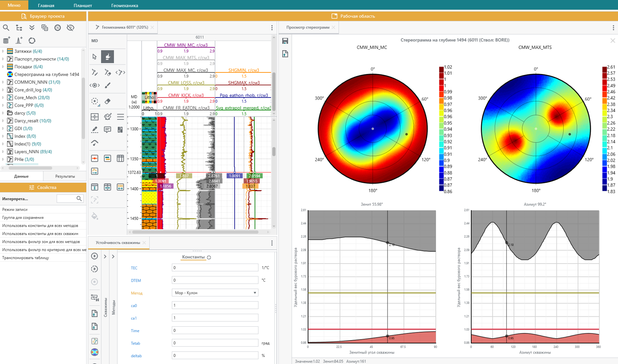This screenshot has height=364, width=618.
Task: Select the highlighted hand pointing tool
Action: point(108,57)
